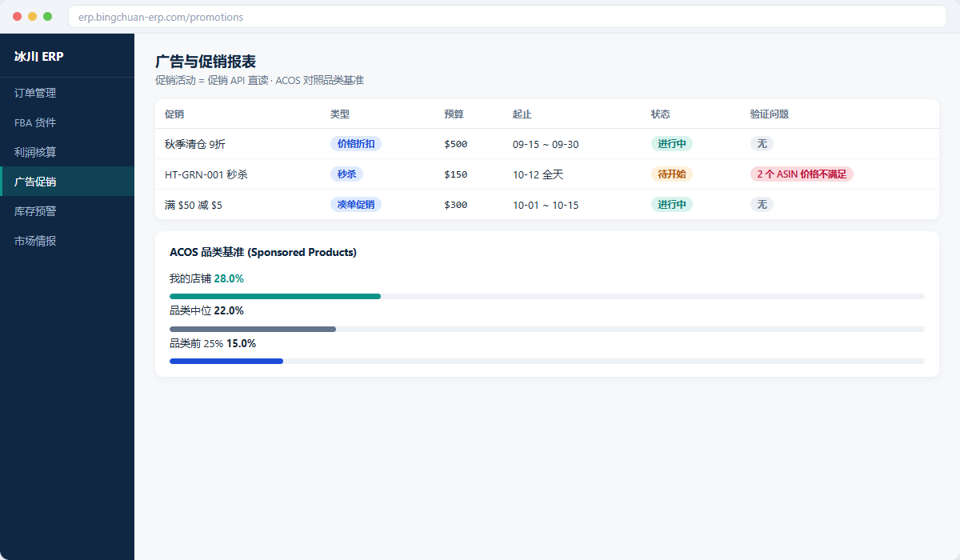Click the 10-12 全天 date cell

(x=538, y=174)
